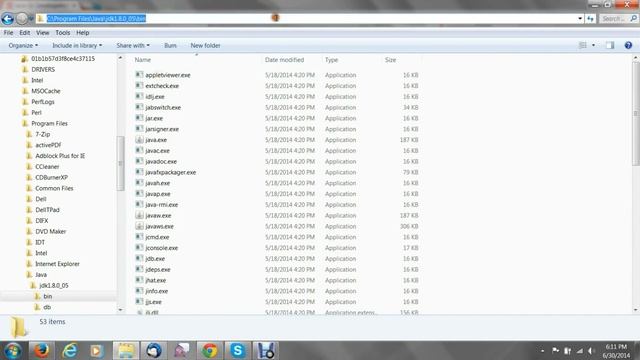This screenshot has height=360, width=640.
Task: Select the jarsigner.exe file icon
Action: point(139,129)
